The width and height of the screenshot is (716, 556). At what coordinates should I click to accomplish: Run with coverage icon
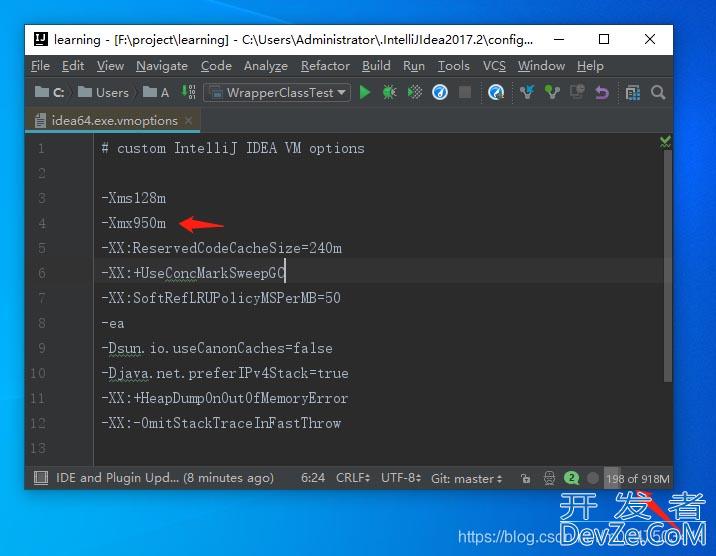415,93
